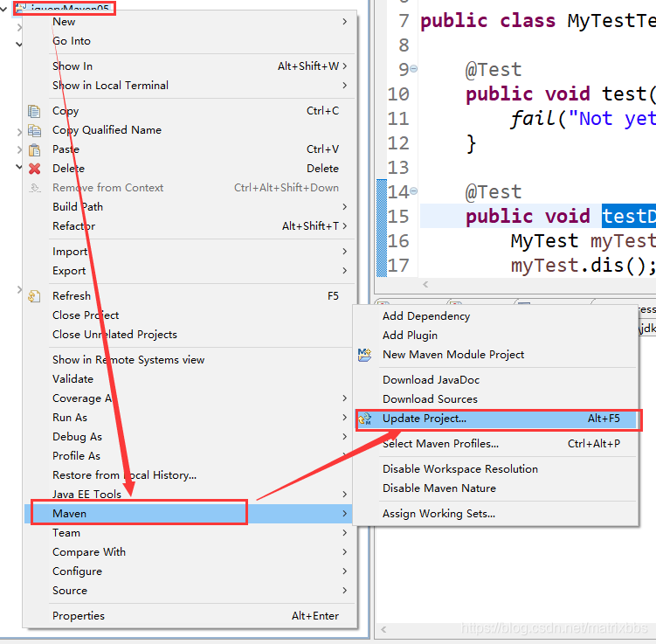Open the Coverage As submenu

190,398
